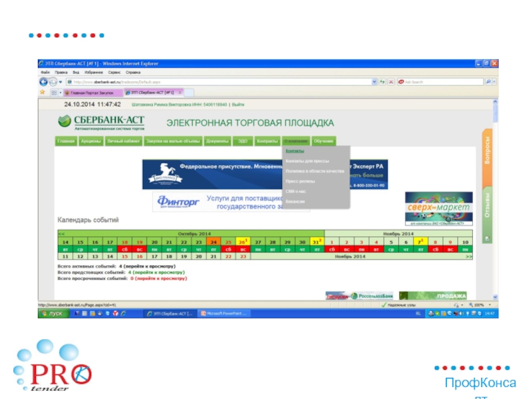Image resolution: width=532 pixels, height=399 pixels.
Task: Open the address bar history dropdown arrow
Action: (374, 82)
